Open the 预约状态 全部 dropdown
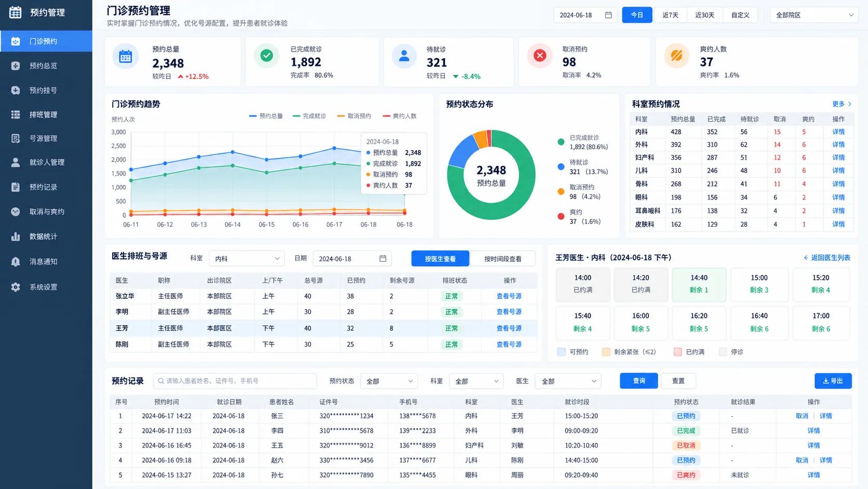Screen dimensions: 868x489 click(x=389, y=381)
